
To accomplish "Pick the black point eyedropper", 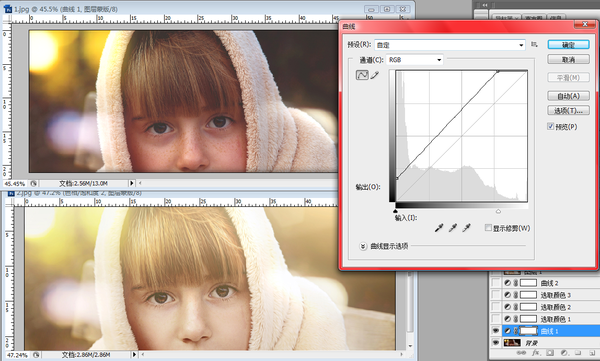I will tap(439, 228).
